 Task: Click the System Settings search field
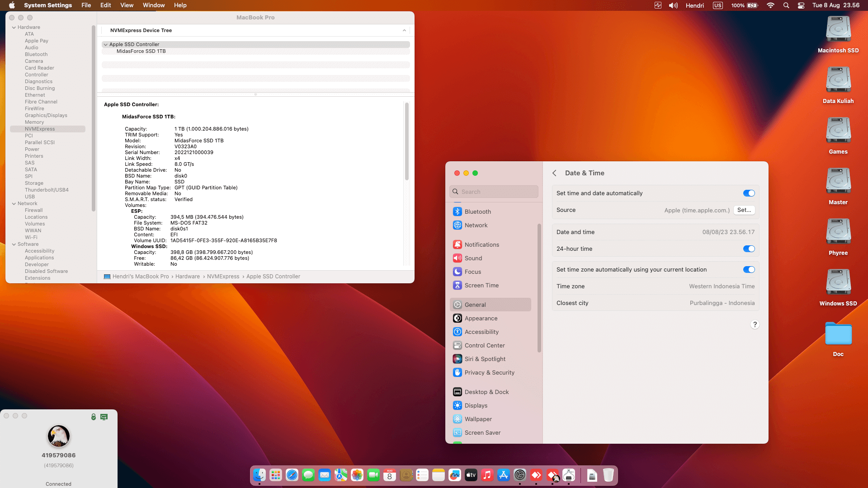(494, 192)
